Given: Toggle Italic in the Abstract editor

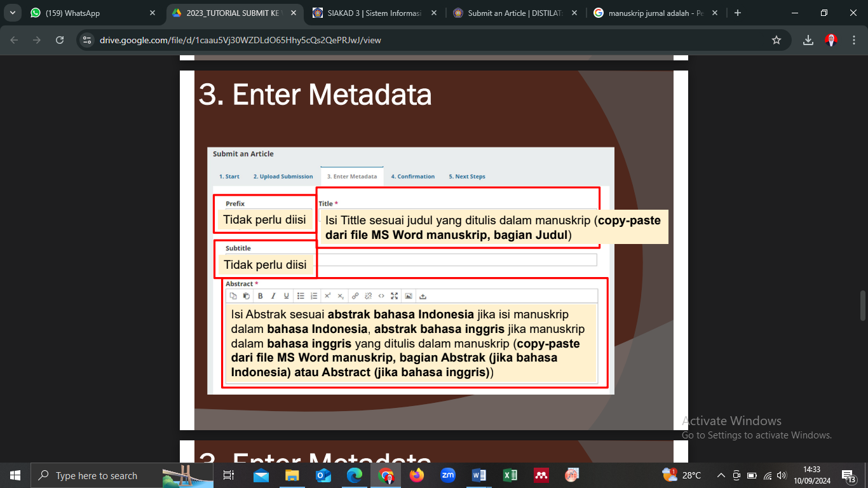Looking at the screenshot, I should pos(273,296).
